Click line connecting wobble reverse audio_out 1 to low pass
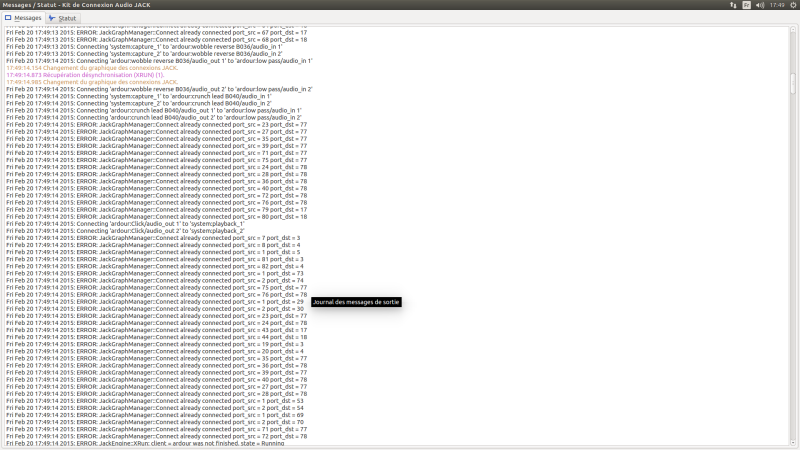The width and height of the screenshot is (800, 450). pyautogui.click(x=159, y=61)
